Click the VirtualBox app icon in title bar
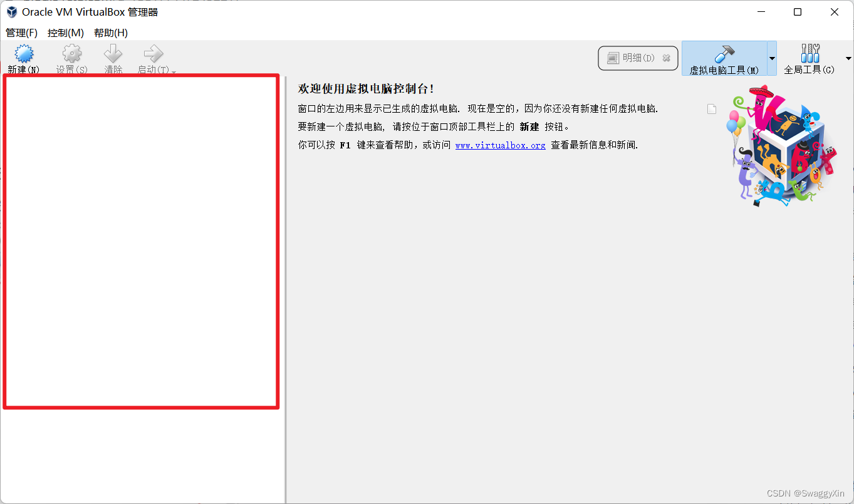This screenshot has width=854, height=504. 12,12
